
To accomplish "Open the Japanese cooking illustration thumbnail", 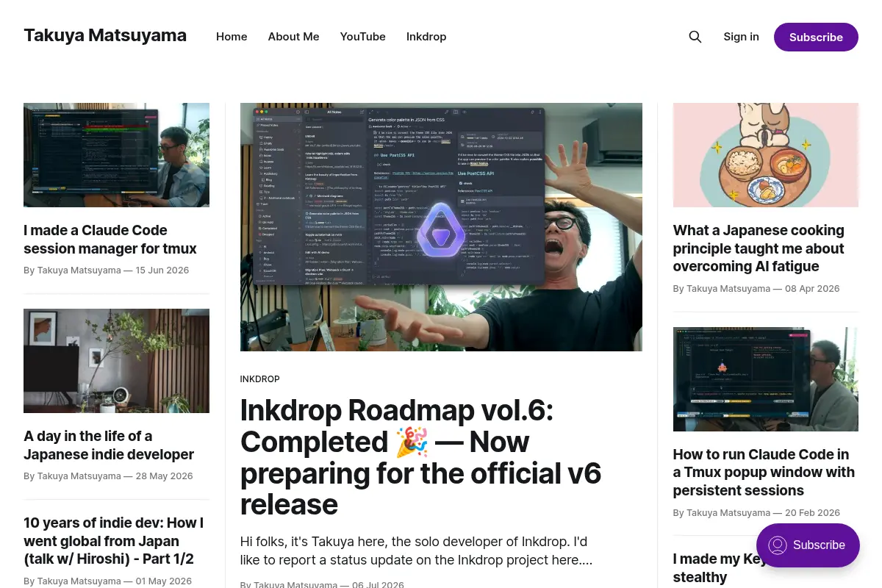I will coord(765,155).
